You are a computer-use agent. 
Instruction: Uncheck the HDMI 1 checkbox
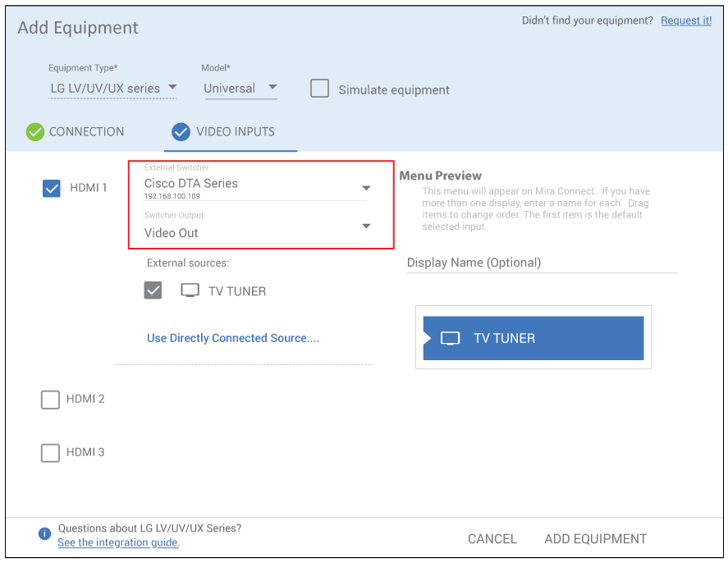tap(52, 189)
